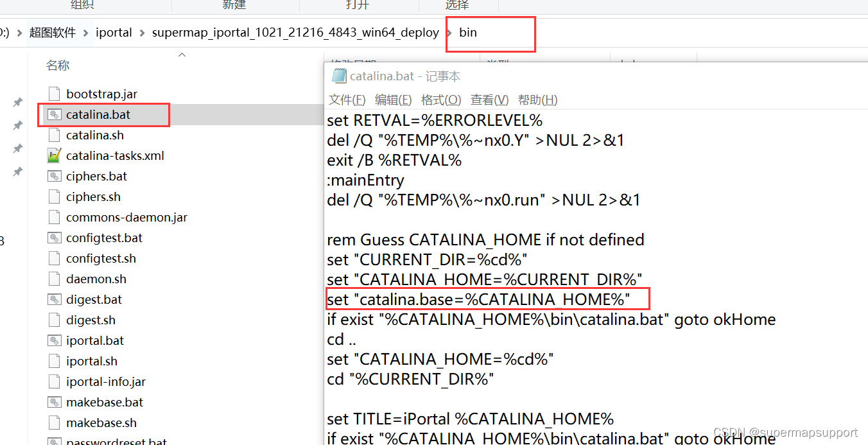Select the file name catalina.bat
The height and width of the screenshot is (445, 868).
98,114
